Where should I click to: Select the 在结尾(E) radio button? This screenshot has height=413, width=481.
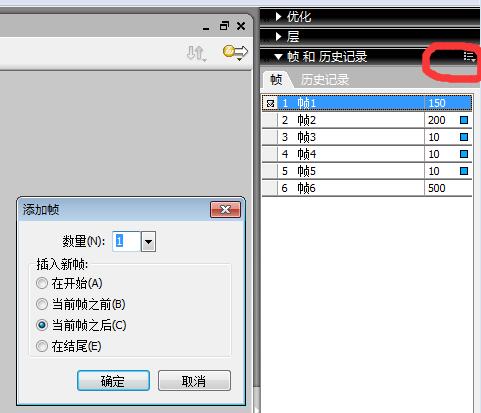click(x=42, y=346)
